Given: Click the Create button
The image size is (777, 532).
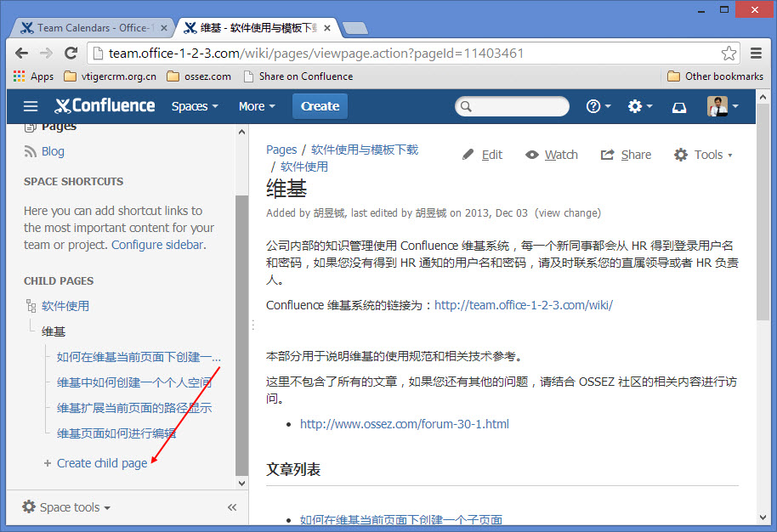Looking at the screenshot, I should click(x=320, y=106).
